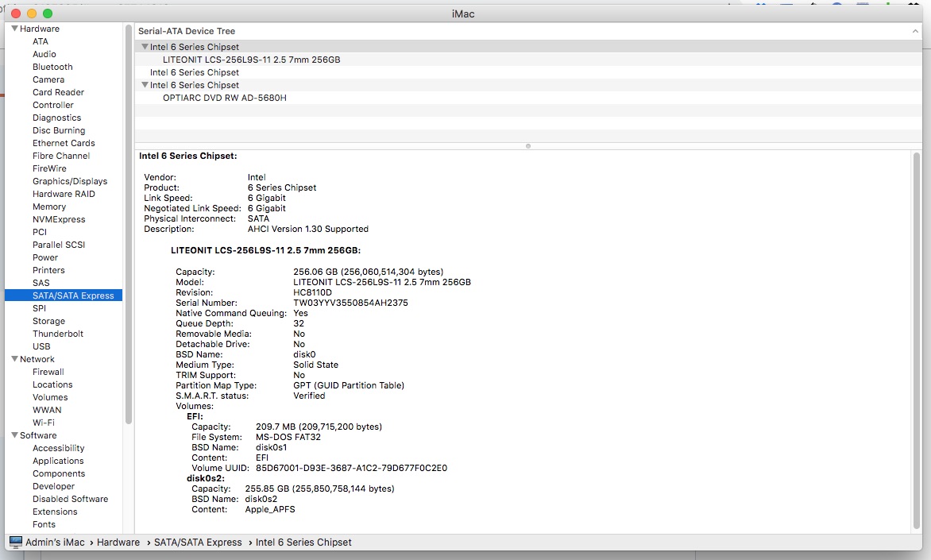Click the pane split divider handle dot
The image size is (931, 560).
point(527,146)
